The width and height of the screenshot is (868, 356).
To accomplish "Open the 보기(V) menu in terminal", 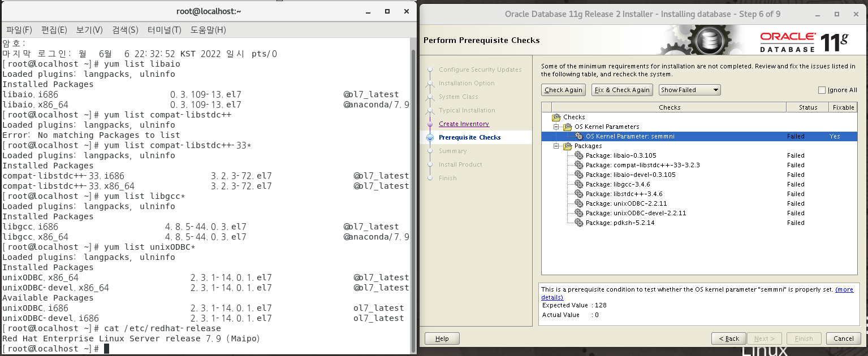I will point(89,29).
